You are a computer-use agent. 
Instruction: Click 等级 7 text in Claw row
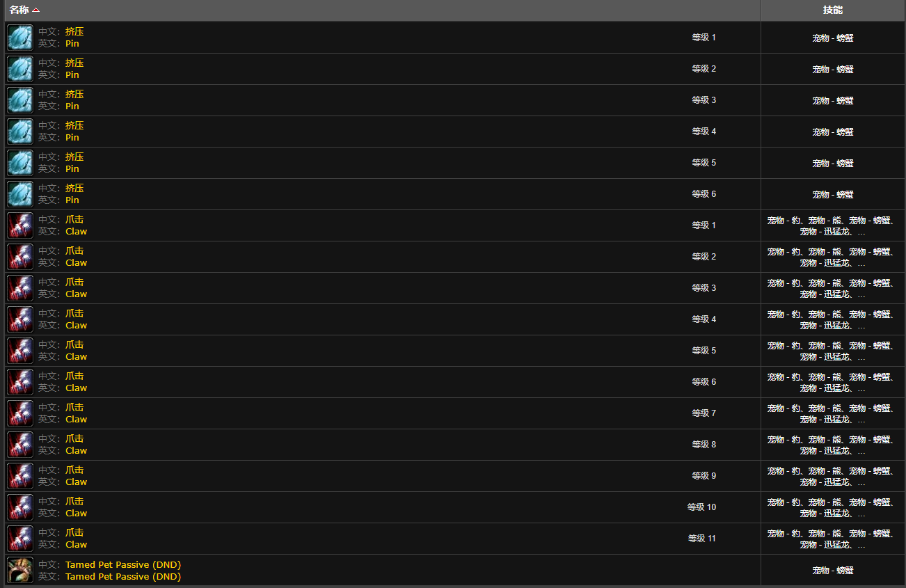(704, 413)
